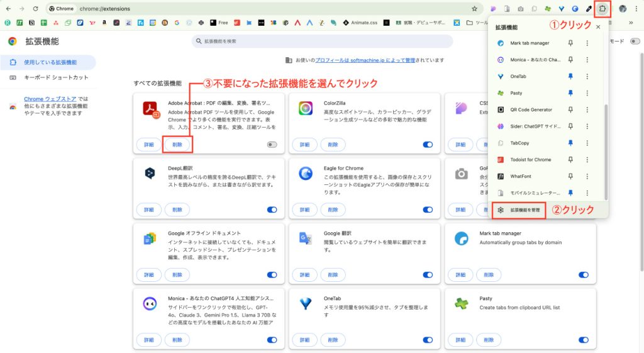The height and width of the screenshot is (353, 644).
Task: Disable the ColorZilla extension toggle
Action: tap(428, 145)
